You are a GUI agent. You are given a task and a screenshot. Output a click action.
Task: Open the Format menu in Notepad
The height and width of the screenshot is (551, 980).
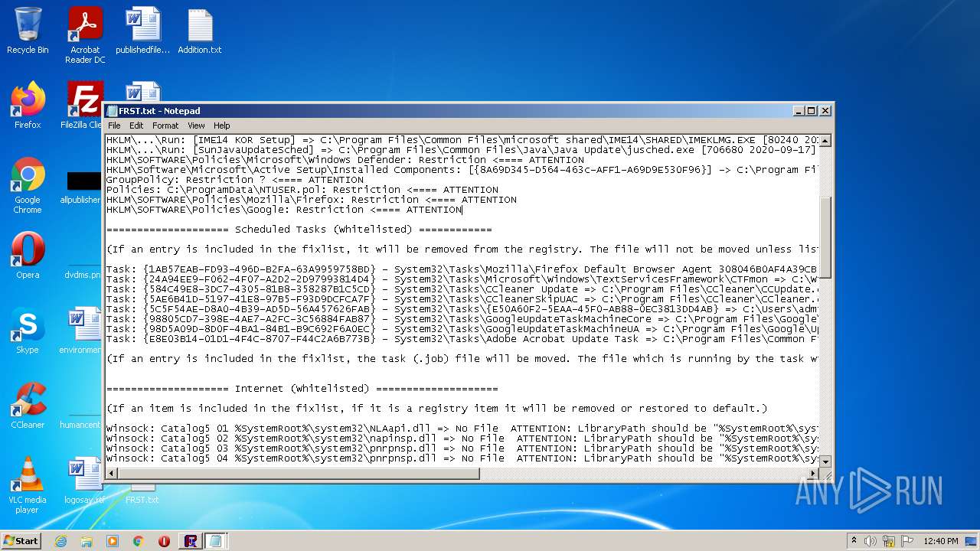click(165, 126)
